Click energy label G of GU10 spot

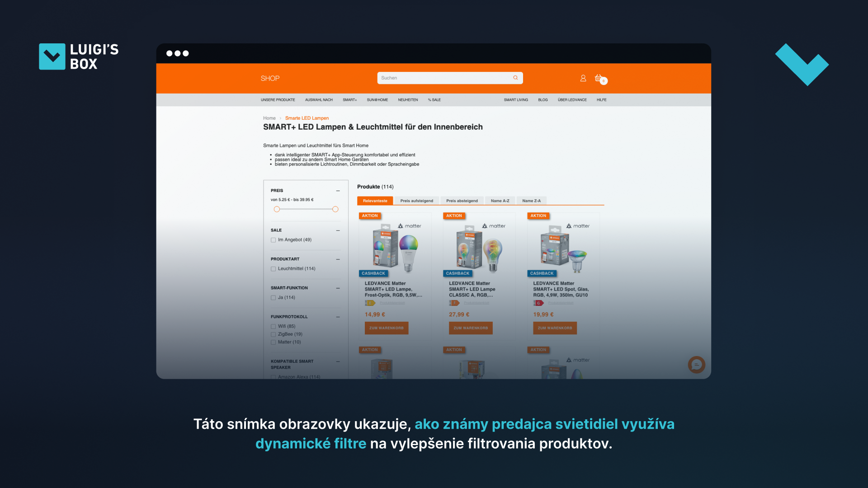click(538, 303)
